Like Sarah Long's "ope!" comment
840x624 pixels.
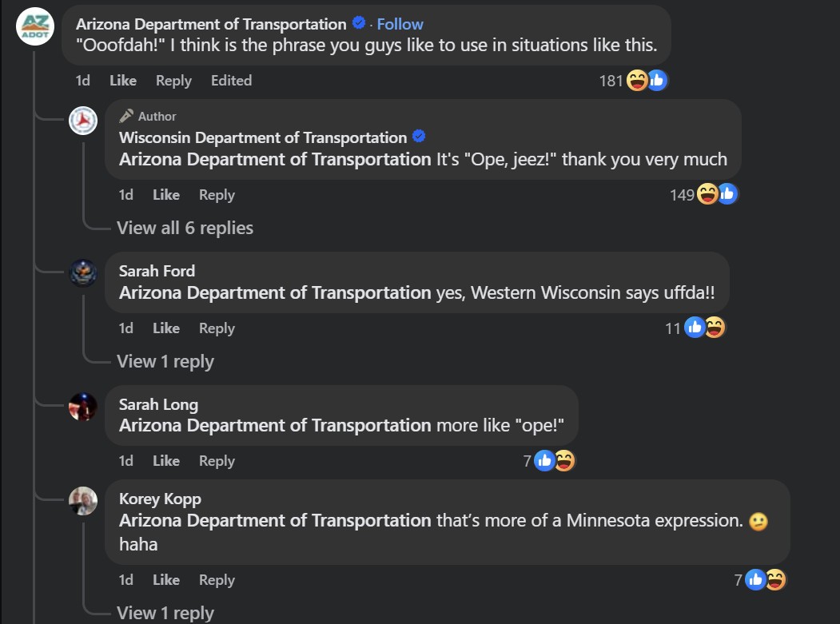(166, 461)
